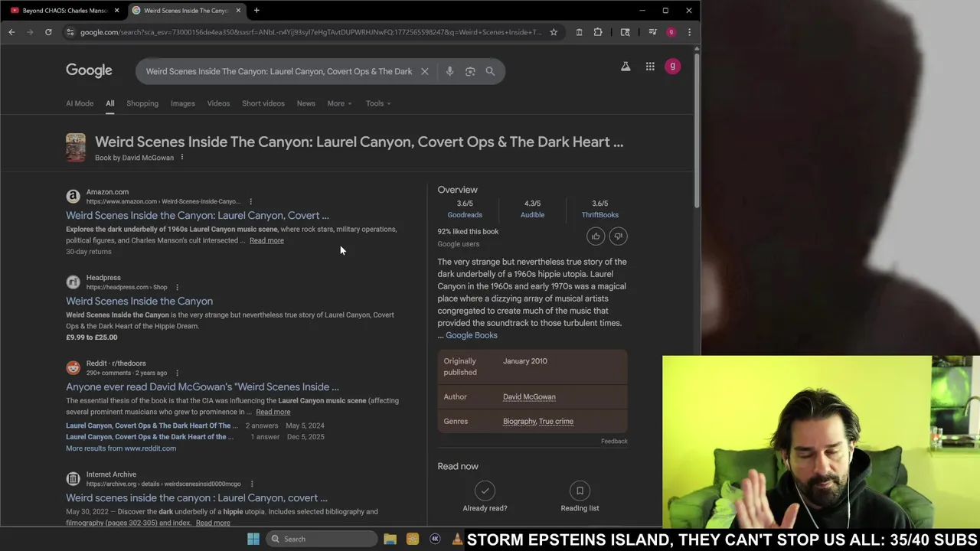Open the Reddit sub-result dated Dec 5, 2025
This screenshot has width=980, height=551.
[149, 437]
